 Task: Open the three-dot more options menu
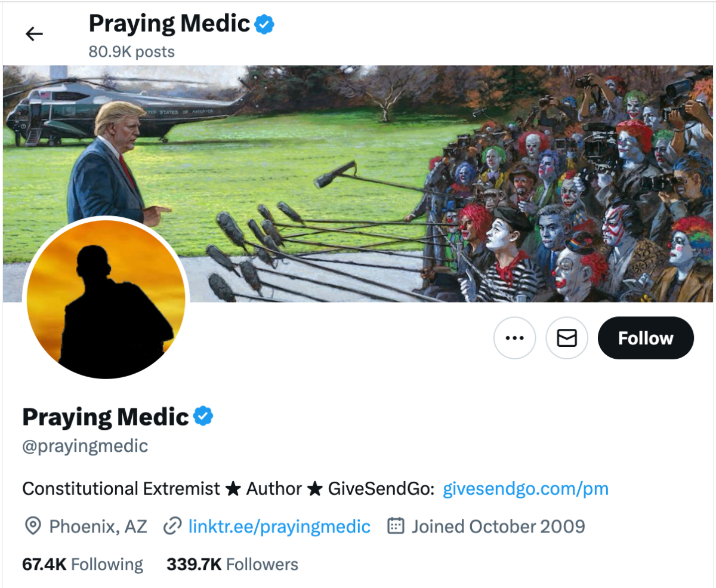pyautogui.click(x=514, y=338)
